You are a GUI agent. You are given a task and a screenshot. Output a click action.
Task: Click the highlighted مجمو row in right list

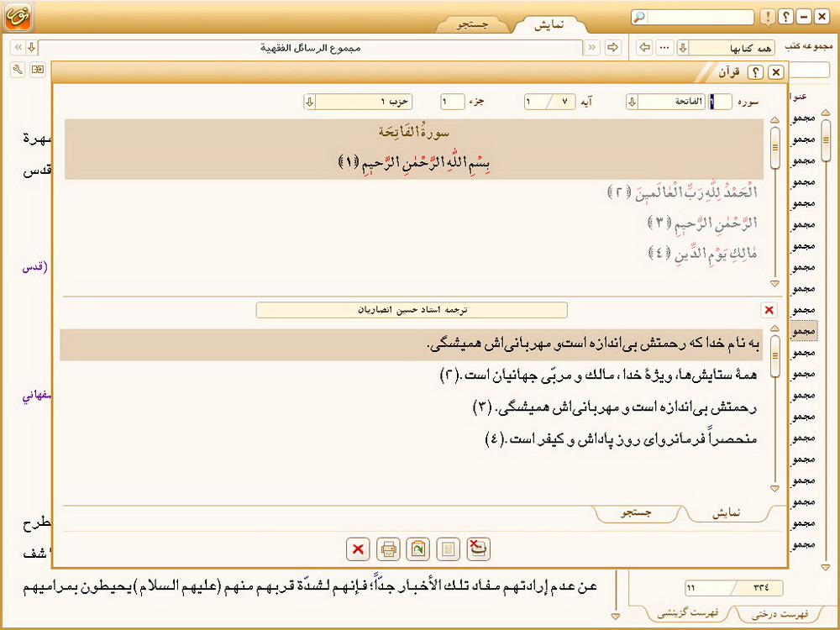click(804, 331)
